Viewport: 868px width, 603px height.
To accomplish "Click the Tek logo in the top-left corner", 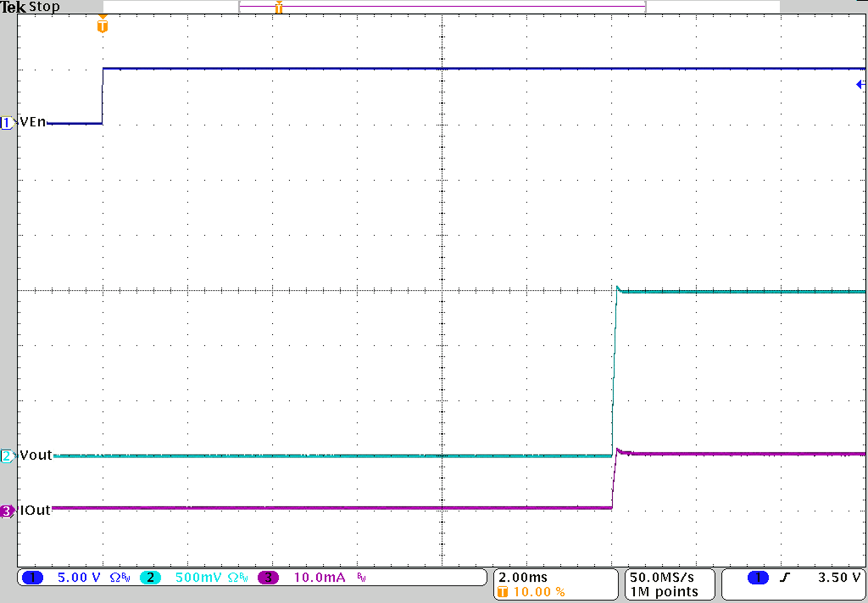I will [14, 7].
